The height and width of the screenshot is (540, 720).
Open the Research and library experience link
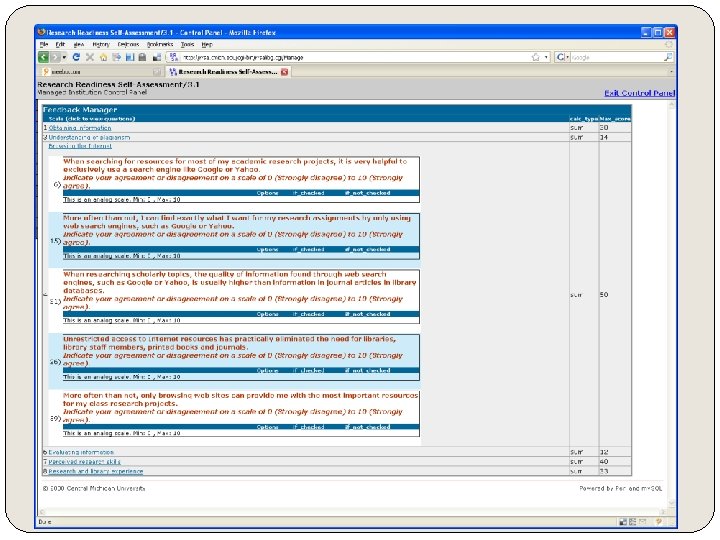(x=96, y=471)
